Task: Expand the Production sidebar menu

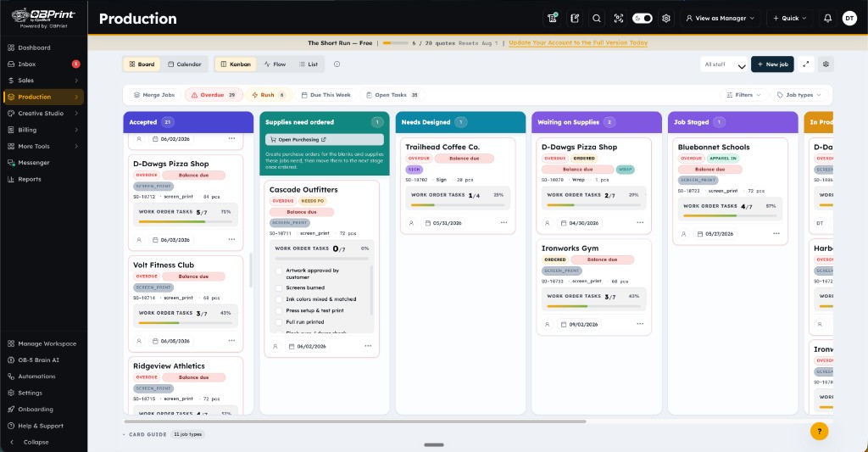Action: click(x=43, y=97)
